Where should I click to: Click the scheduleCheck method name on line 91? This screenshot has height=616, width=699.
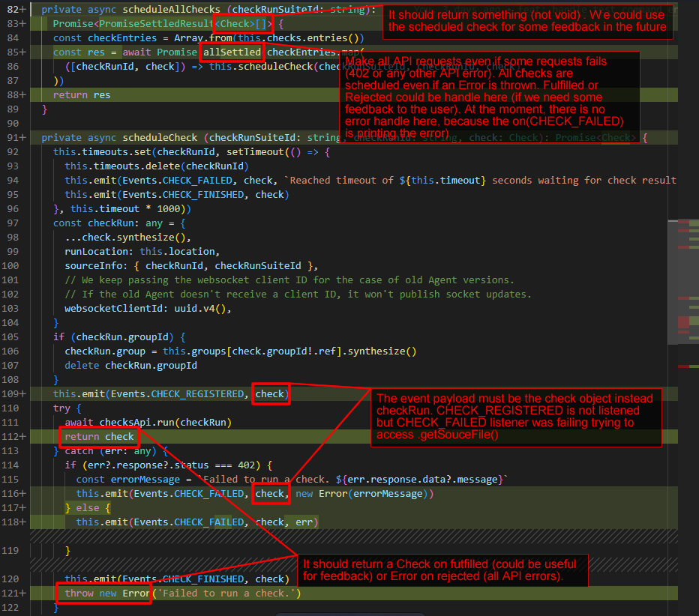(160, 138)
